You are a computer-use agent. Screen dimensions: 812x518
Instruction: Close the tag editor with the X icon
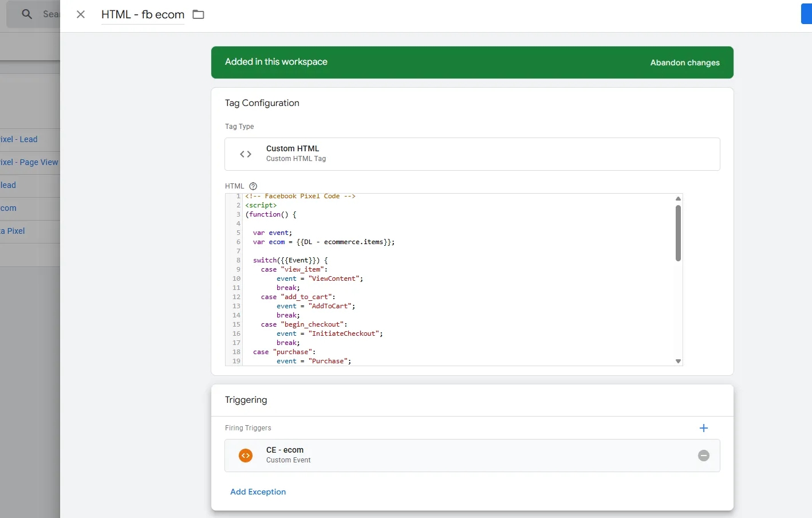(x=81, y=14)
